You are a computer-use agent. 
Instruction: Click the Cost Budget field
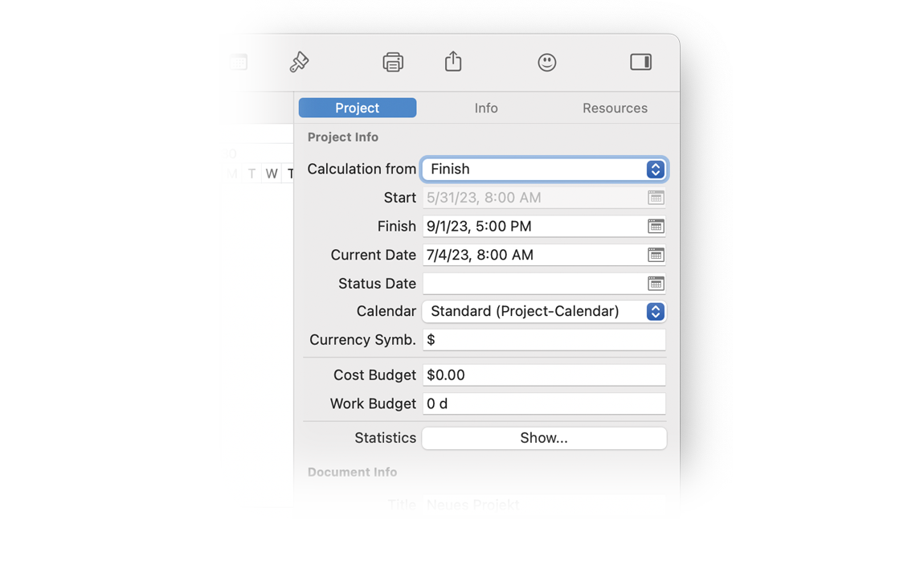click(x=544, y=375)
